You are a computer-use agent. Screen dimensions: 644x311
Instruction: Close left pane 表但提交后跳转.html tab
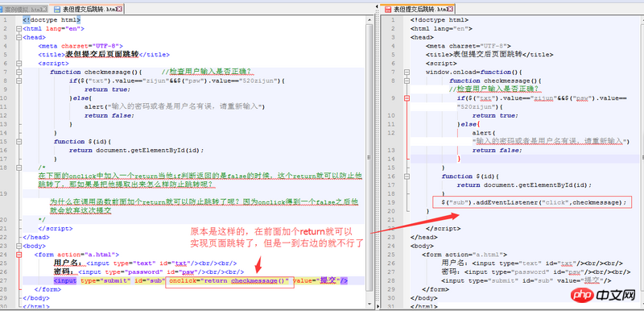click(119, 9)
